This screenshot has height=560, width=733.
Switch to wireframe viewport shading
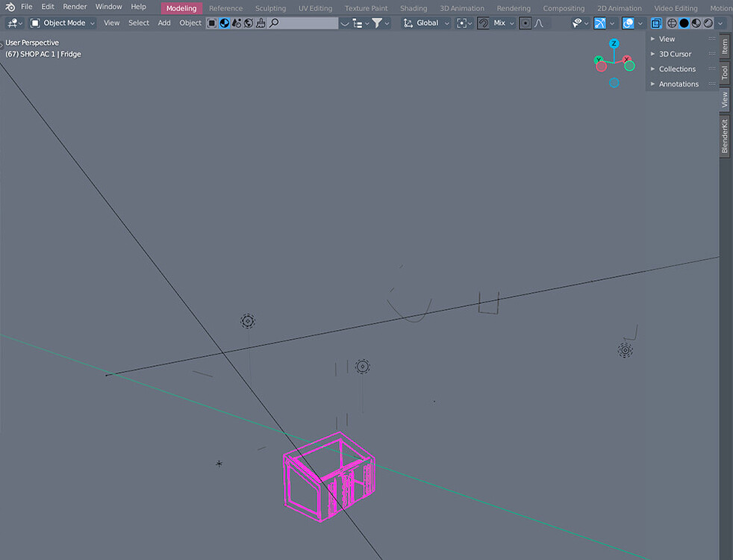[672, 23]
